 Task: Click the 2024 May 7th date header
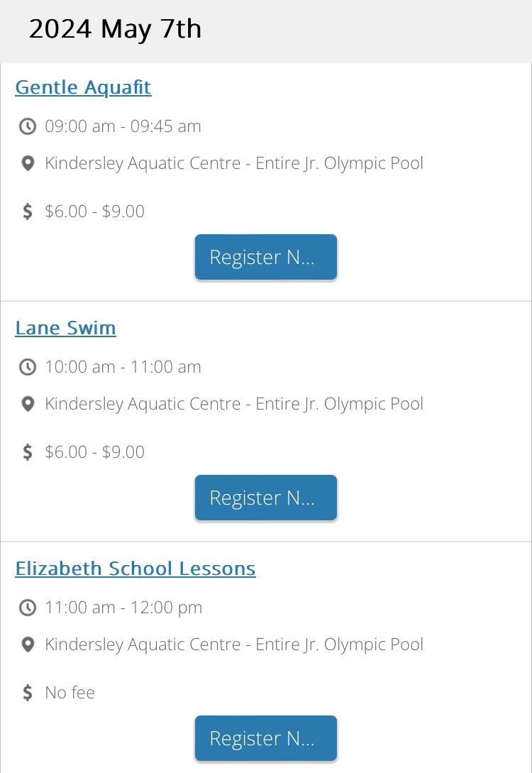coord(115,30)
